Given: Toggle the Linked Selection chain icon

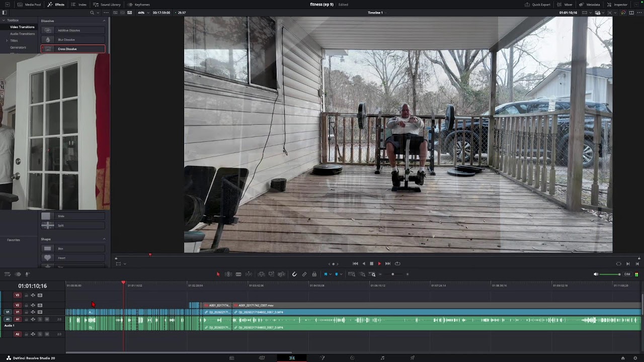Looking at the screenshot, I should point(304,274).
